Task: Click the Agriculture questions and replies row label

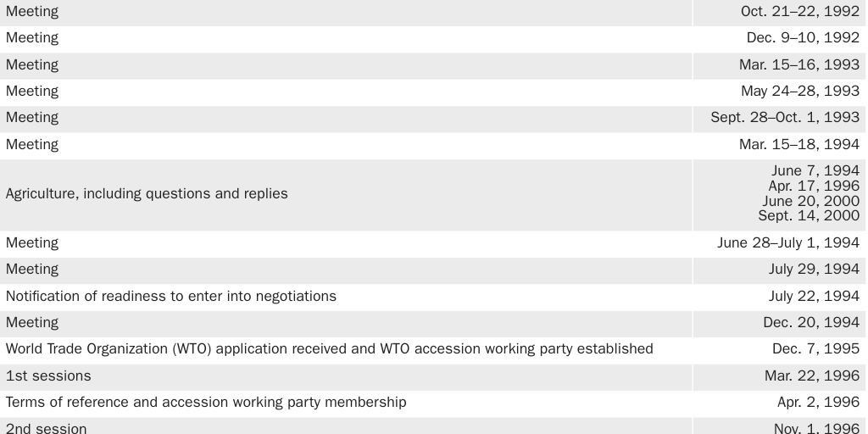Action: click(x=147, y=193)
